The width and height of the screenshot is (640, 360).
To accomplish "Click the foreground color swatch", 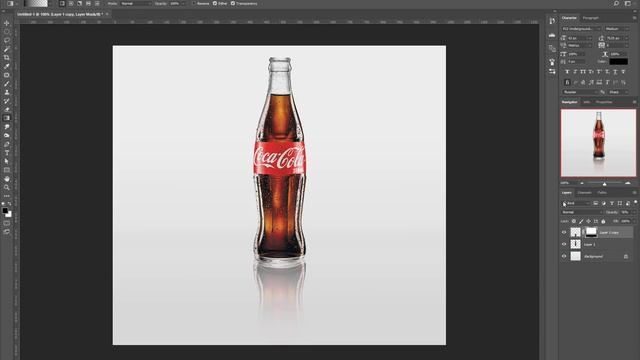I will click(5, 211).
